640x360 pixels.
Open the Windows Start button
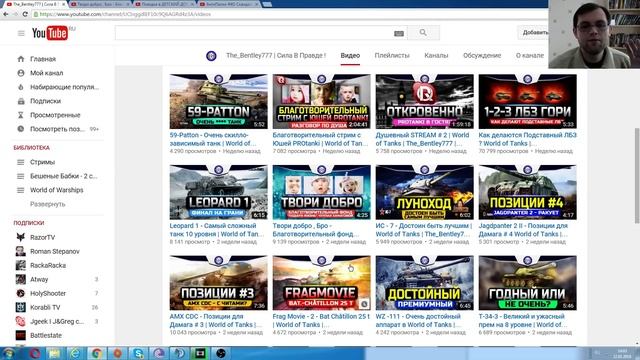pos(9,353)
